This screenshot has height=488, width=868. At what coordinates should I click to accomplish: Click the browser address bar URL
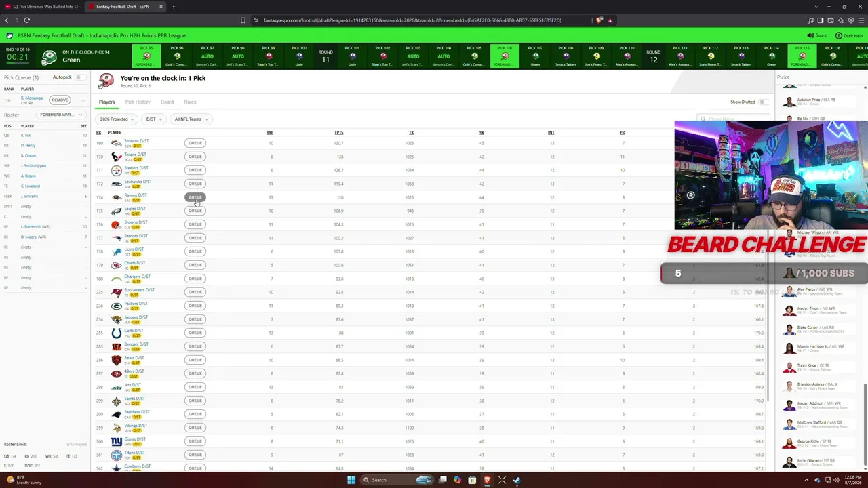tap(412, 20)
